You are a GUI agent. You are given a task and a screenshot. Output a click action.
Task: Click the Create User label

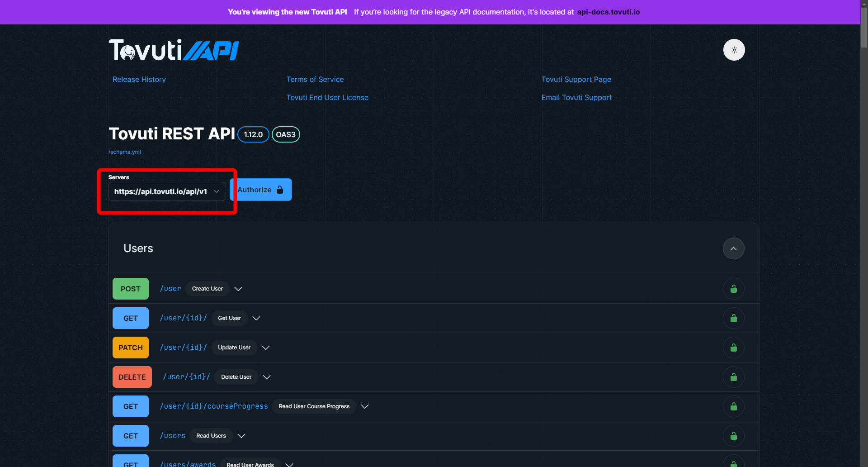pos(208,289)
